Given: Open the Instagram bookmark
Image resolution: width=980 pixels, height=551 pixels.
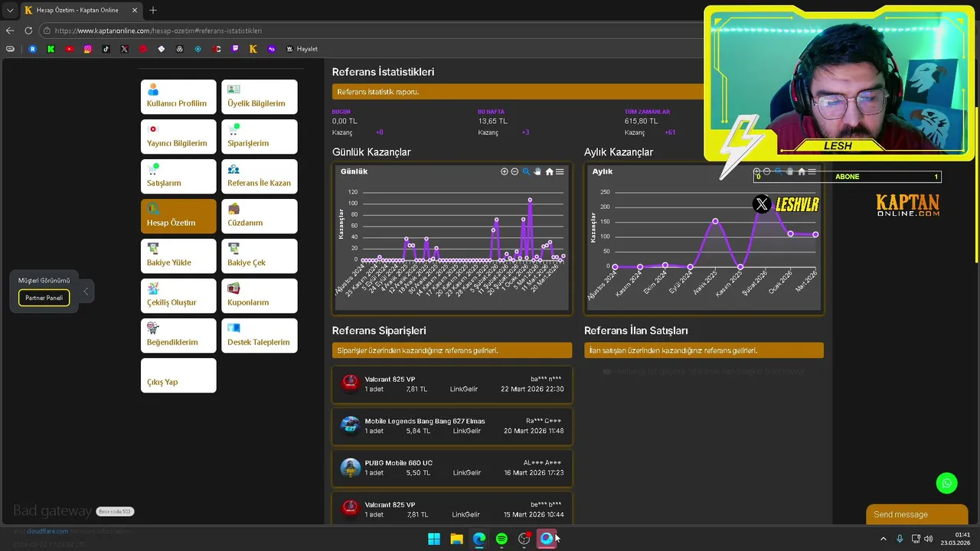Looking at the screenshot, I should [x=88, y=49].
